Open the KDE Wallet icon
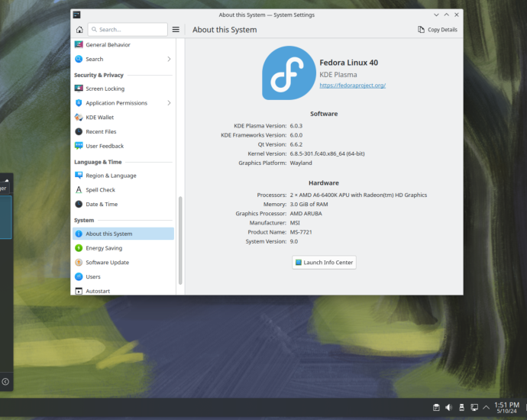 [x=79, y=118]
